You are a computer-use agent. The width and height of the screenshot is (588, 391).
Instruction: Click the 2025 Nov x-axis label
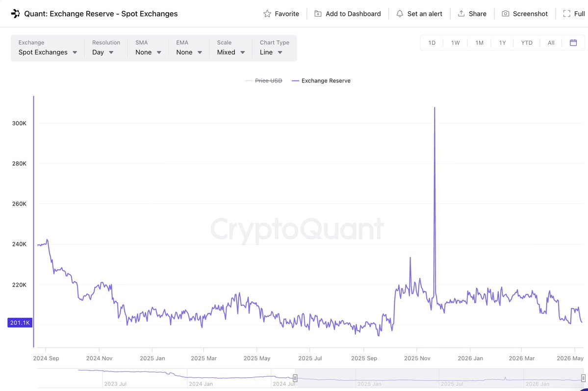[417, 358]
